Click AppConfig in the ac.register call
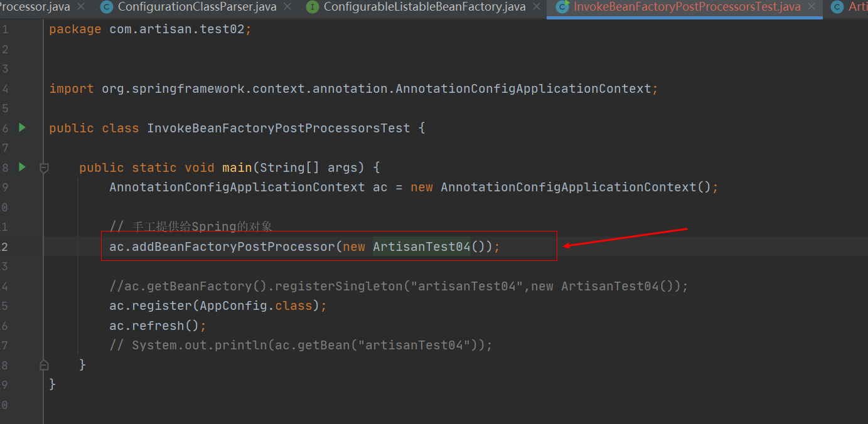 click(x=233, y=305)
